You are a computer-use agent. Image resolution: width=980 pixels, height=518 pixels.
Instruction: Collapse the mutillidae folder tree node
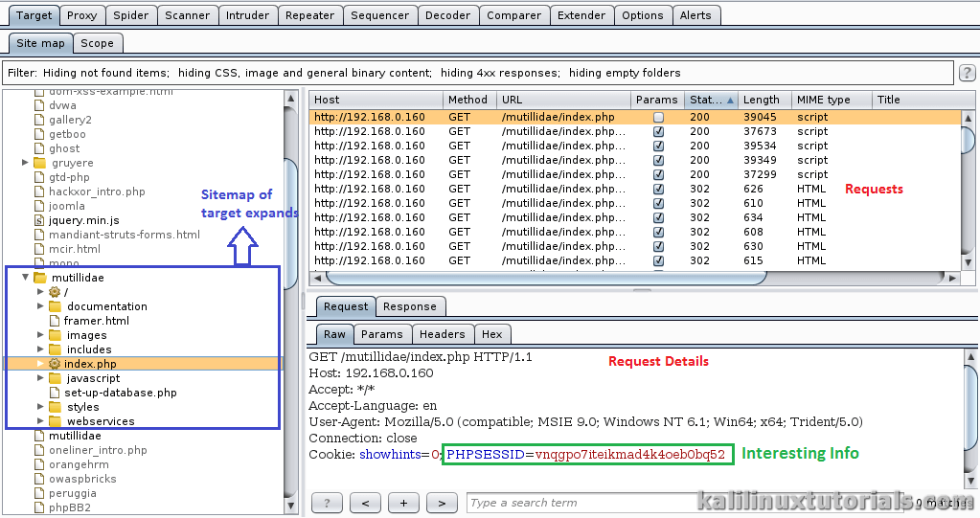coord(26,278)
